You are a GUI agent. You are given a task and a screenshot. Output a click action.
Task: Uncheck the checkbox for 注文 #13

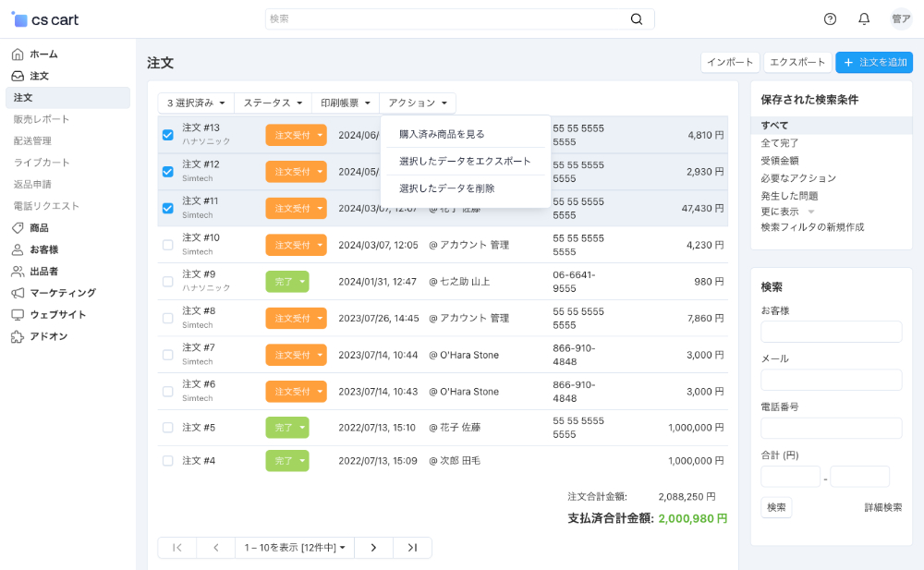(x=167, y=135)
